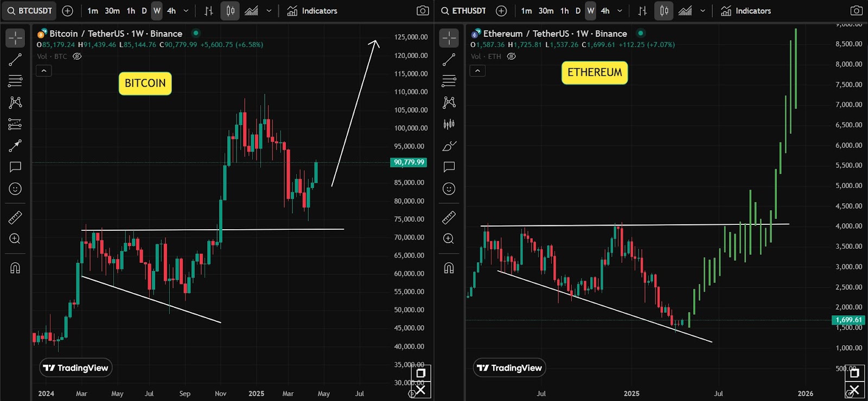Select the 1h timeframe on Ethereum chart

coord(565,11)
